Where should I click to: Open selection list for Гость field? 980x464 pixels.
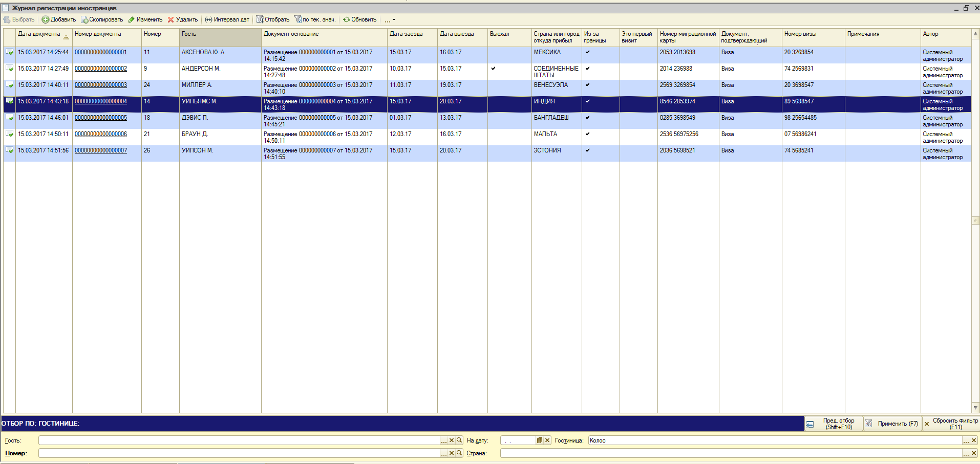point(444,440)
